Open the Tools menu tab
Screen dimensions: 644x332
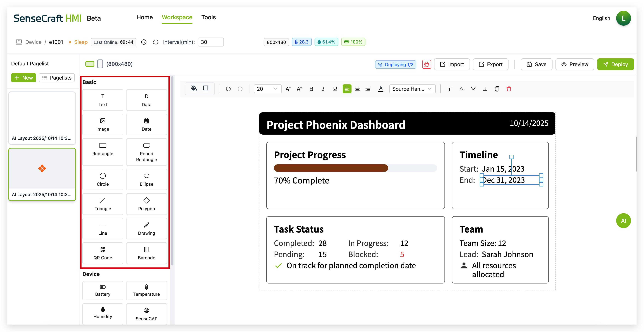(208, 17)
